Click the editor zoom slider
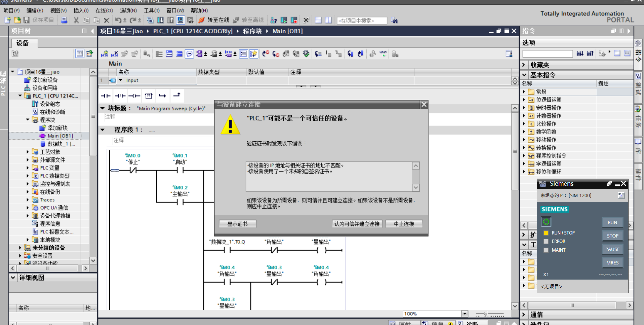 486,314
